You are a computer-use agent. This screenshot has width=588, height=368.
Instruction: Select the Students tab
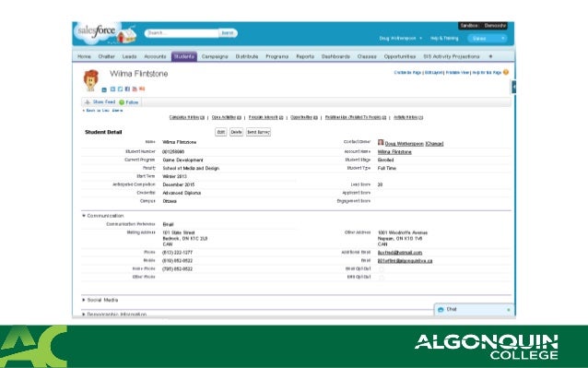click(184, 56)
